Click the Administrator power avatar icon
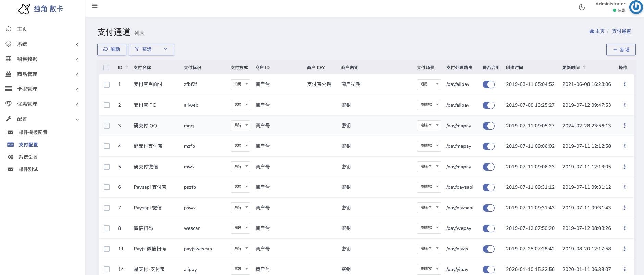The image size is (644, 275). coord(636,7)
